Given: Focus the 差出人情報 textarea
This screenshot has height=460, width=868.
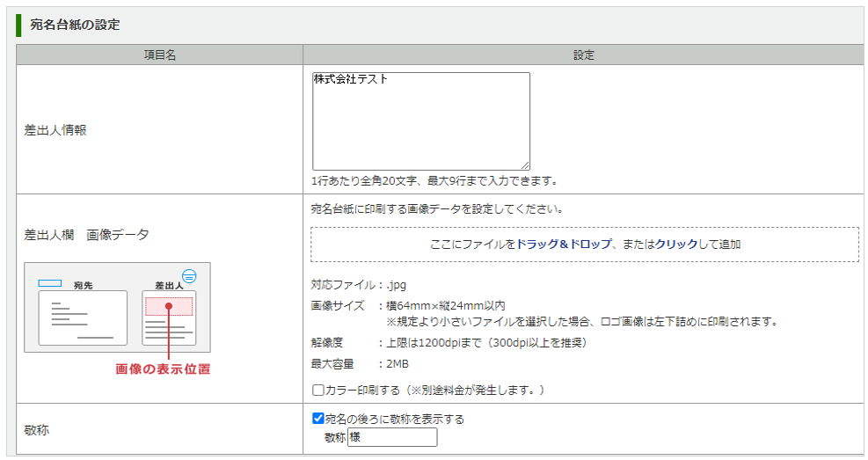Looking at the screenshot, I should click(420, 120).
